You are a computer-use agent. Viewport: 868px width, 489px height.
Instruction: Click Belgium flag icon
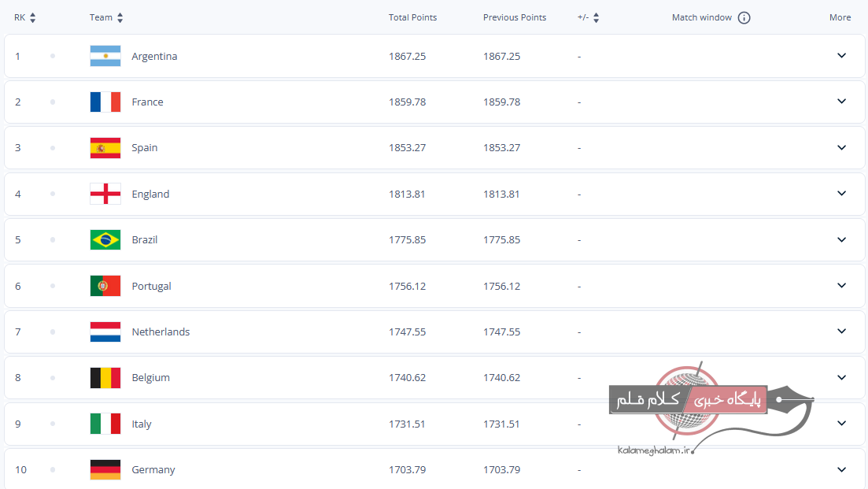[x=105, y=378]
